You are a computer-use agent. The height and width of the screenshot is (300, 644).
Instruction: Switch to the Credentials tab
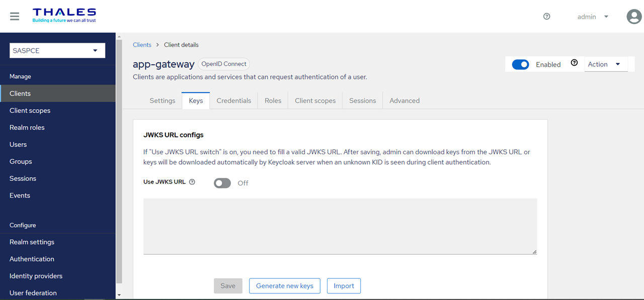click(x=233, y=101)
